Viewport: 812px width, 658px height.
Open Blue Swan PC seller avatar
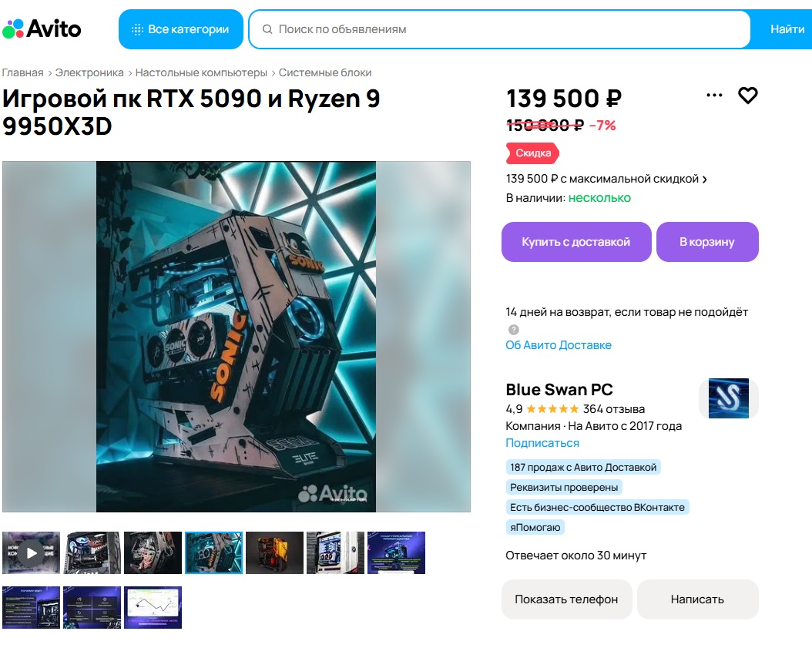coord(728,398)
